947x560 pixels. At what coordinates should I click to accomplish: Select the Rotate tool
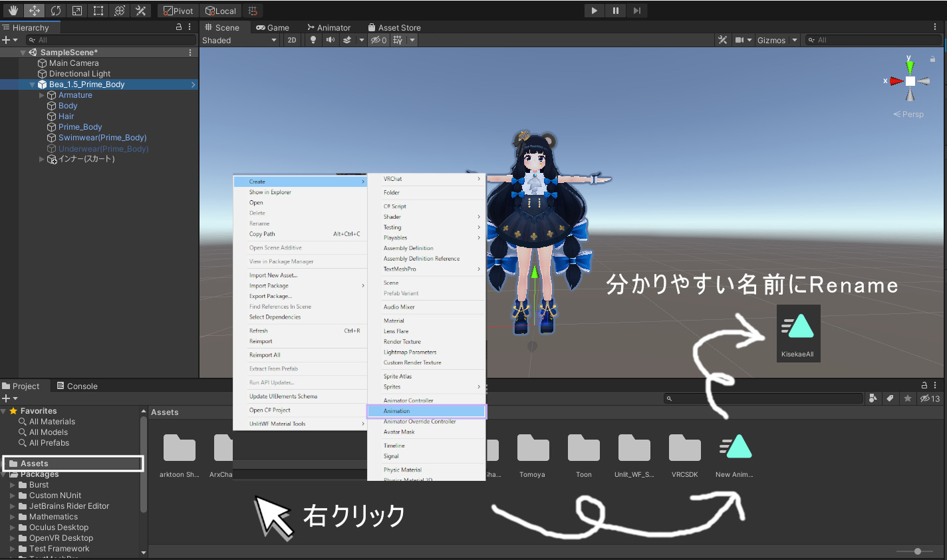pyautogui.click(x=56, y=11)
